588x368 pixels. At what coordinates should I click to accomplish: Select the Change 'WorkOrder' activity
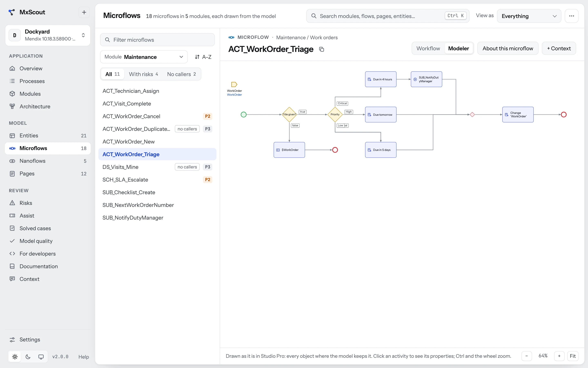tap(518, 114)
